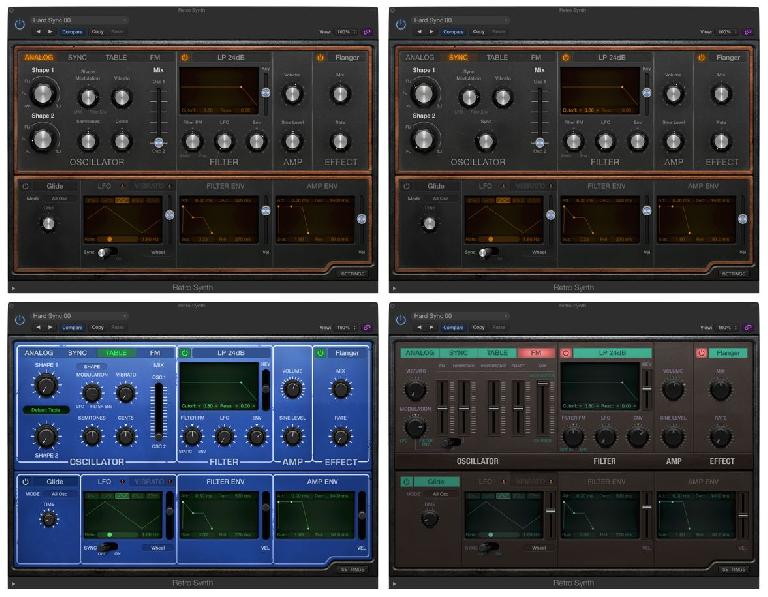Open the Flanger effect menu in the Analog window
Viewport: 768px width, 597px height.
coord(347,58)
